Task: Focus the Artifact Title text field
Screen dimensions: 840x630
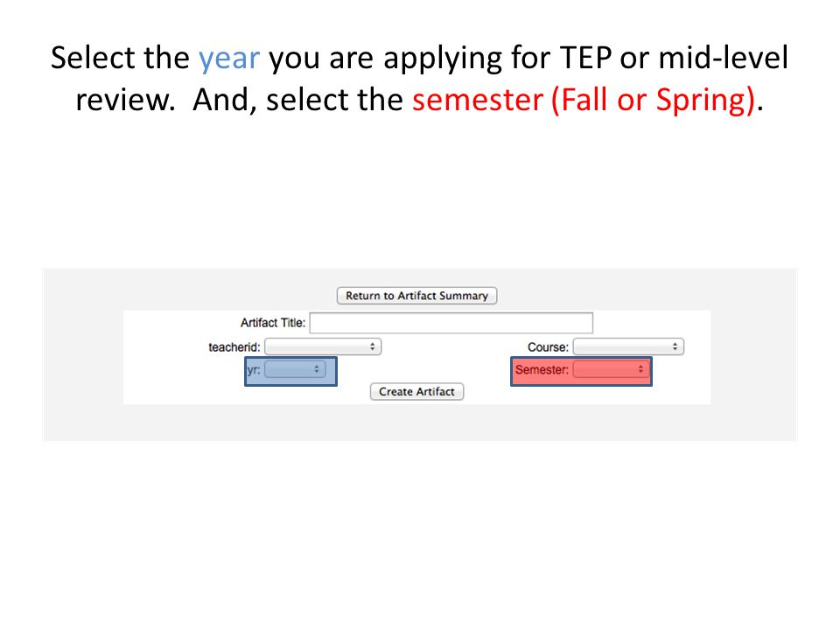Action: click(451, 323)
